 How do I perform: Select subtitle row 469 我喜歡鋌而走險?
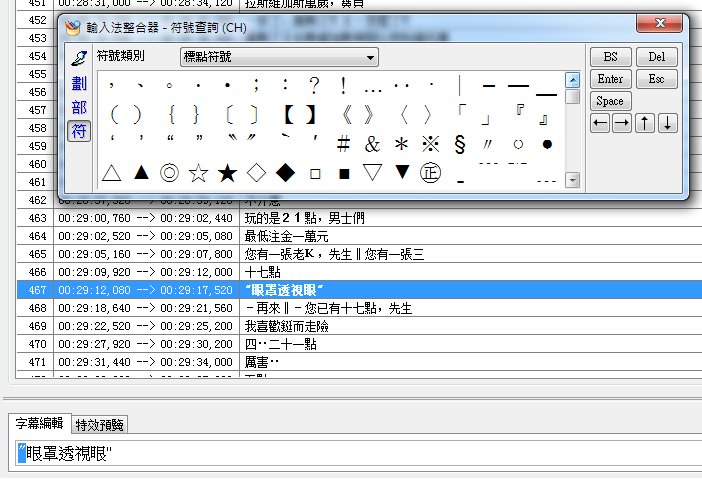pyautogui.click(x=359, y=326)
